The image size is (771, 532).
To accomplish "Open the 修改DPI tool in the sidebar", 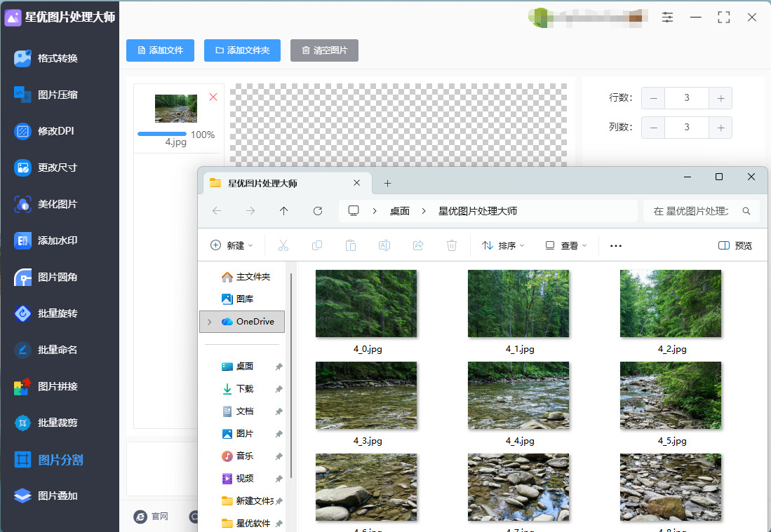I will [x=55, y=131].
